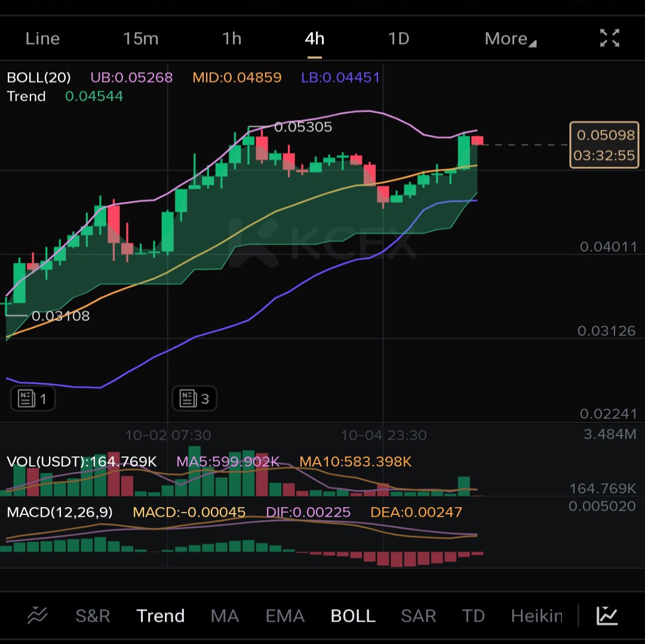Tap the MID:0.04859 middle band value
This screenshot has width=645, height=644.
point(237,77)
